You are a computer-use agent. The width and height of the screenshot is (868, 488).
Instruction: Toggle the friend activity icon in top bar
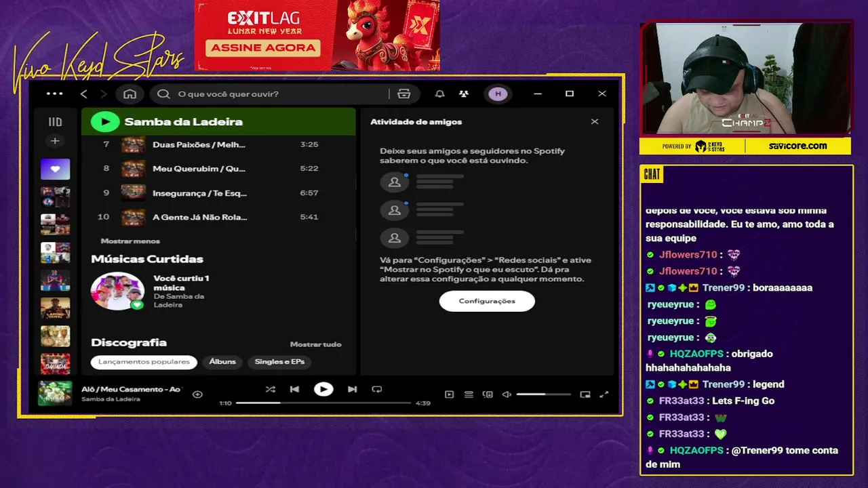[x=464, y=94]
